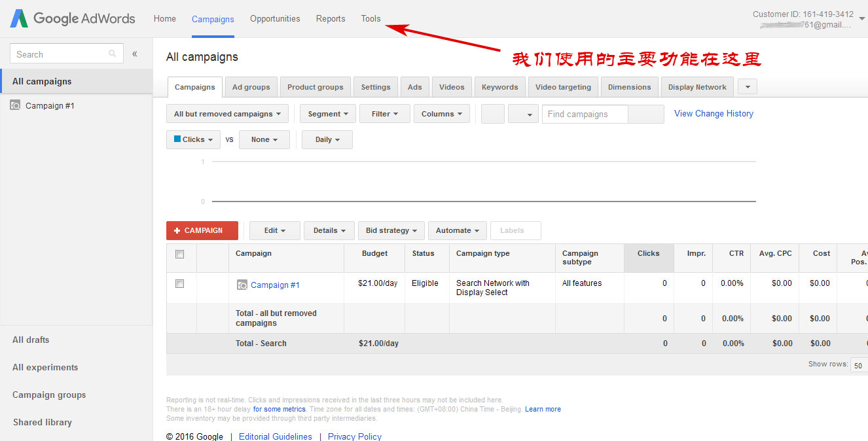Switch to the Ads tab
Screen dimensions: 868x441
click(x=415, y=87)
